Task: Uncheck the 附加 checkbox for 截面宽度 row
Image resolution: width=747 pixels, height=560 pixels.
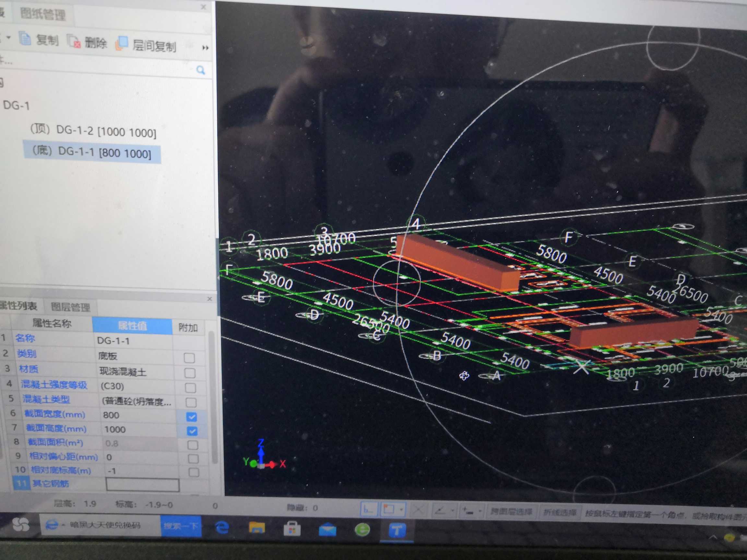Action: (192, 417)
